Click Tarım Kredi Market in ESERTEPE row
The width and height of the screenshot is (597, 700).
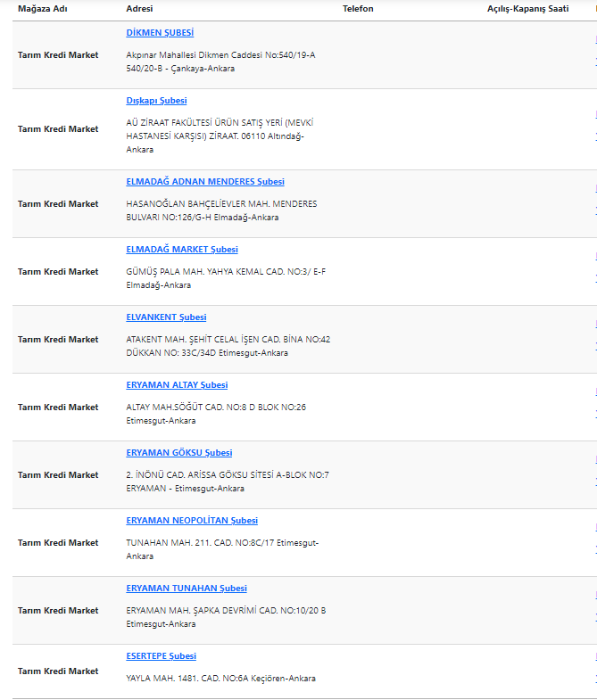pos(58,671)
